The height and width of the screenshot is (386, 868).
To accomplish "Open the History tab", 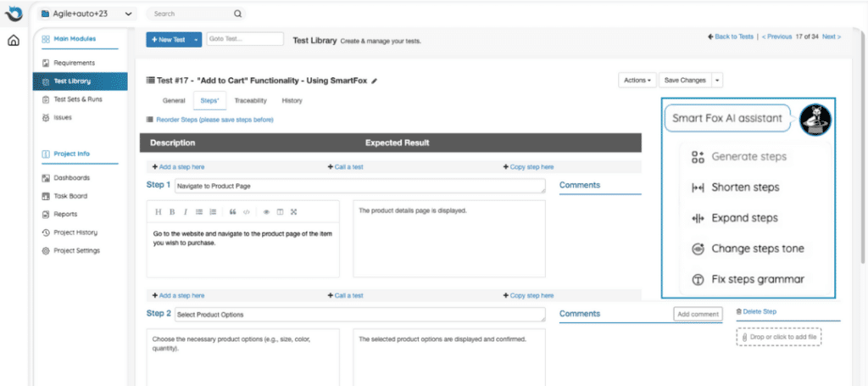I will coord(292,101).
